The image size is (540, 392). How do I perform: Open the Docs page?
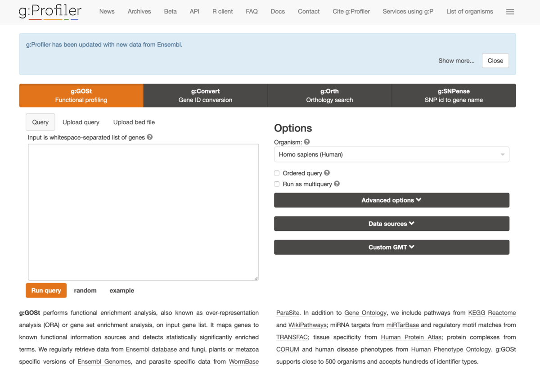coord(278,11)
